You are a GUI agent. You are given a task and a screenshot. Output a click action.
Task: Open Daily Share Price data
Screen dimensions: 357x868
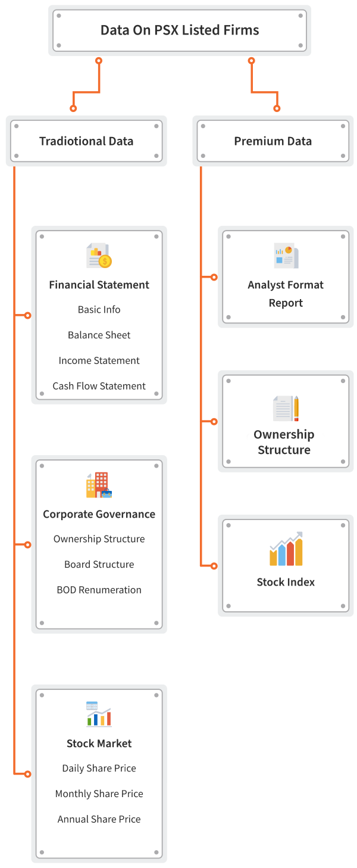point(99,769)
